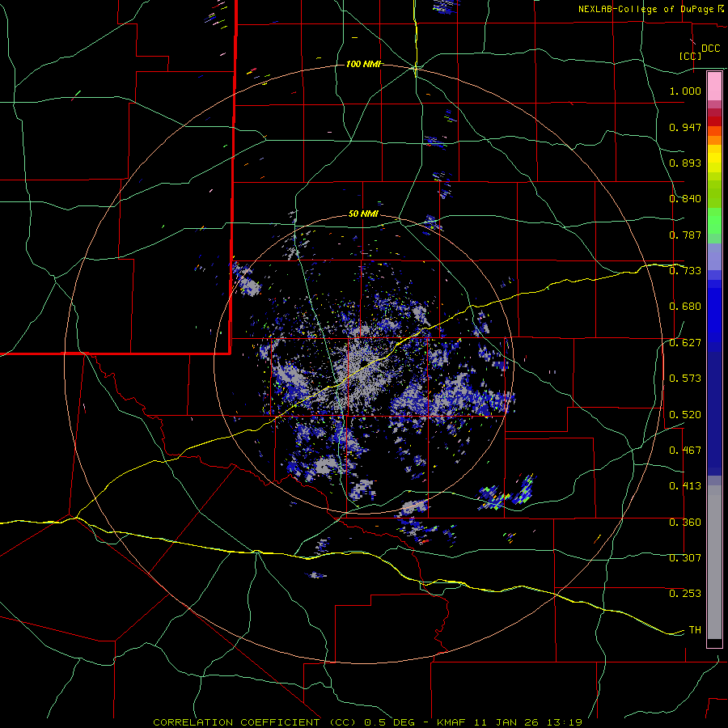Image resolution: width=728 pixels, height=728 pixels.
Task: Pick the red swatch on color bar
Action: 714,121
